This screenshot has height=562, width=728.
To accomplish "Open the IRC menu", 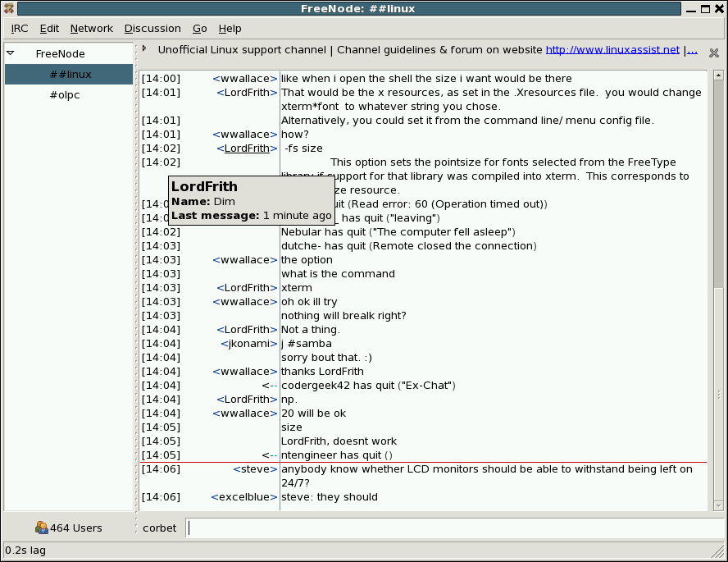I will point(20,29).
